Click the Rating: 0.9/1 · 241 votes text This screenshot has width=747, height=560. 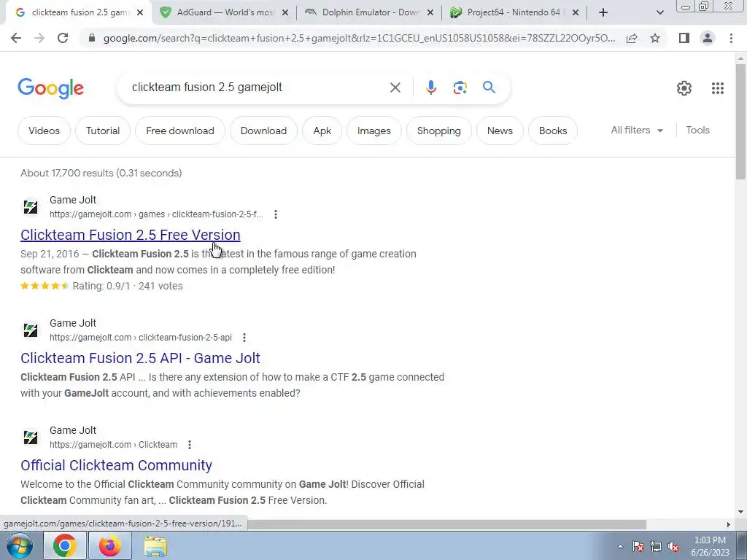click(x=128, y=286)
